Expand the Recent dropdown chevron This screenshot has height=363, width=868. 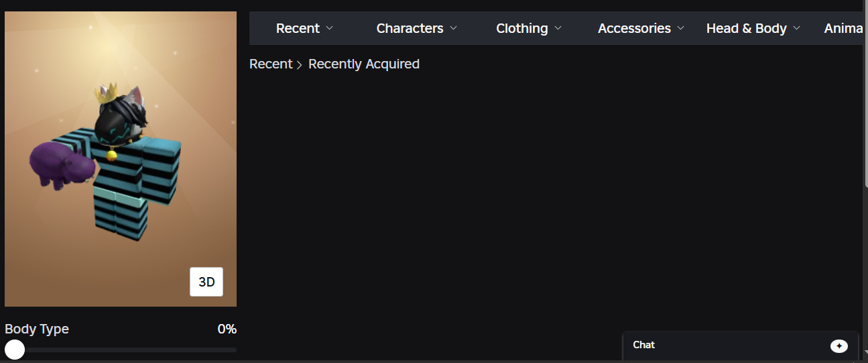(x=329, y=28)
